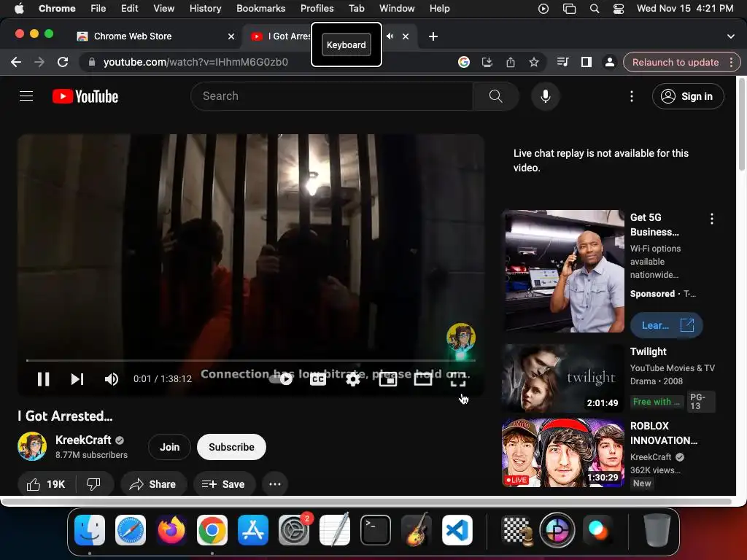Open more actions ellipsis under video
The height and width of the screenshot is (560, 747).
(275, 484)
